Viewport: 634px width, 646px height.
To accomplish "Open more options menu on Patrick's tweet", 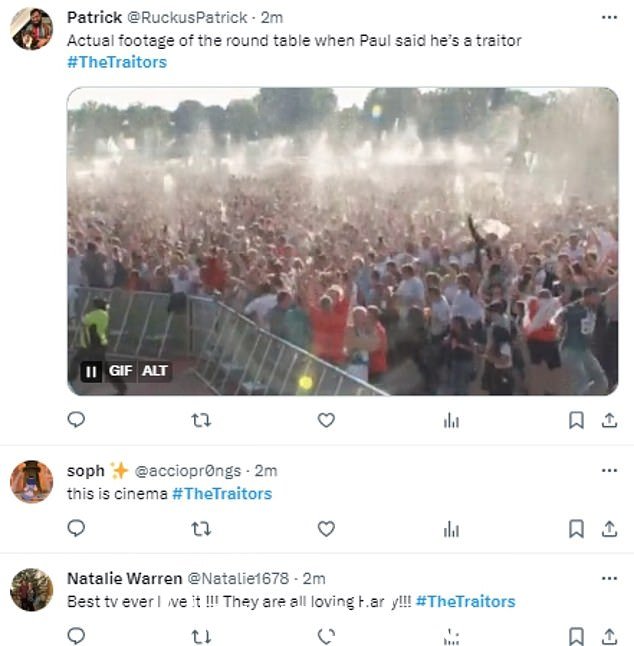I will point(609,17).
